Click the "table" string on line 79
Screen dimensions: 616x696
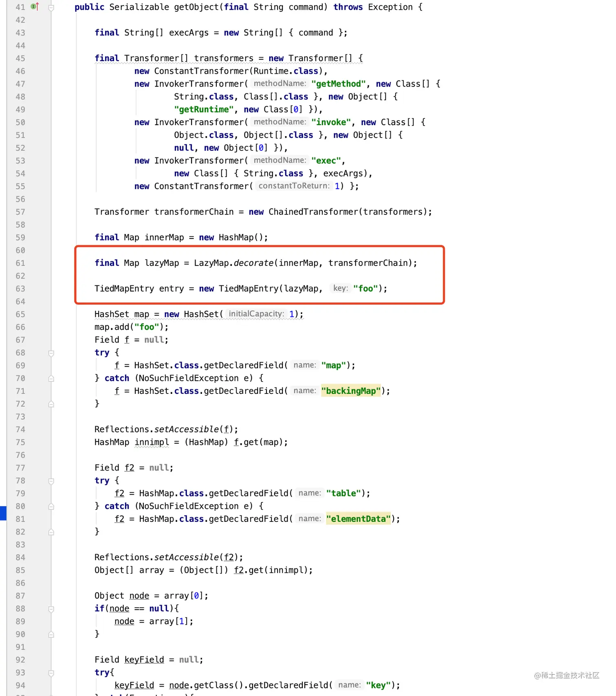coord(343,493)
